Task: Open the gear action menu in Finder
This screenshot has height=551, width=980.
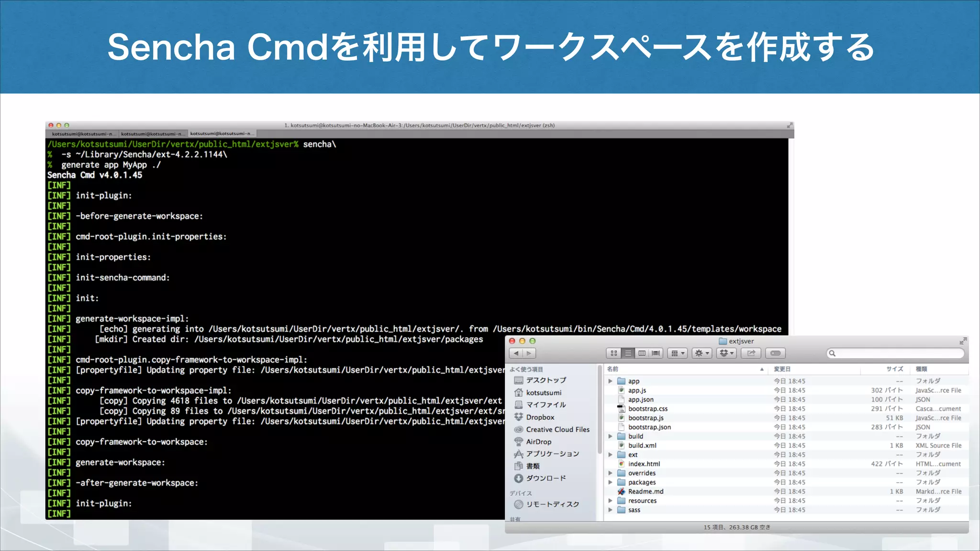Action: [x=702, y=353]
